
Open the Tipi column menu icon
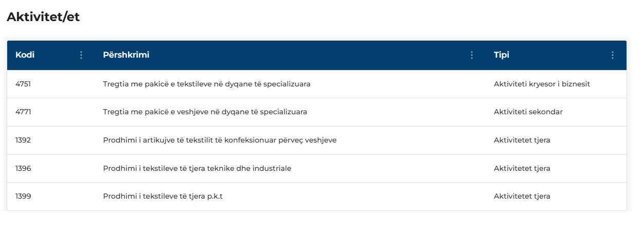click(x=612, y=55)
